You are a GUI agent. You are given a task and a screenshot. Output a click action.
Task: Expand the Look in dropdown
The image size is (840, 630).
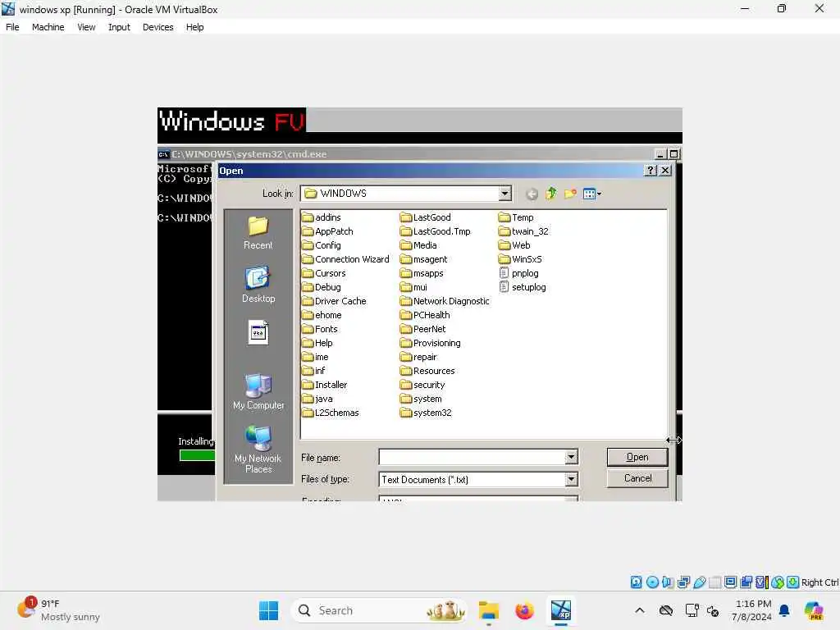(504, 194)
